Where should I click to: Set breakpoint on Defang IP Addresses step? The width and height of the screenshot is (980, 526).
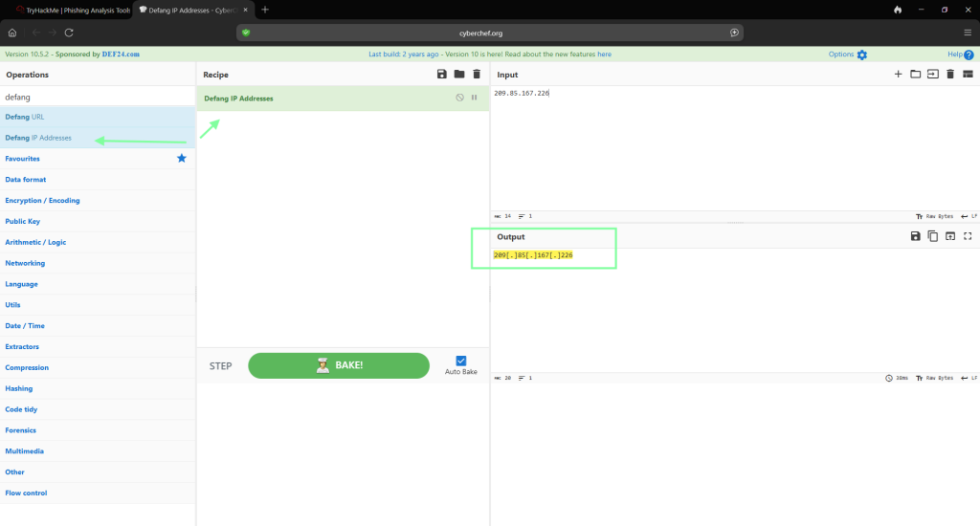tap(474, 98)
